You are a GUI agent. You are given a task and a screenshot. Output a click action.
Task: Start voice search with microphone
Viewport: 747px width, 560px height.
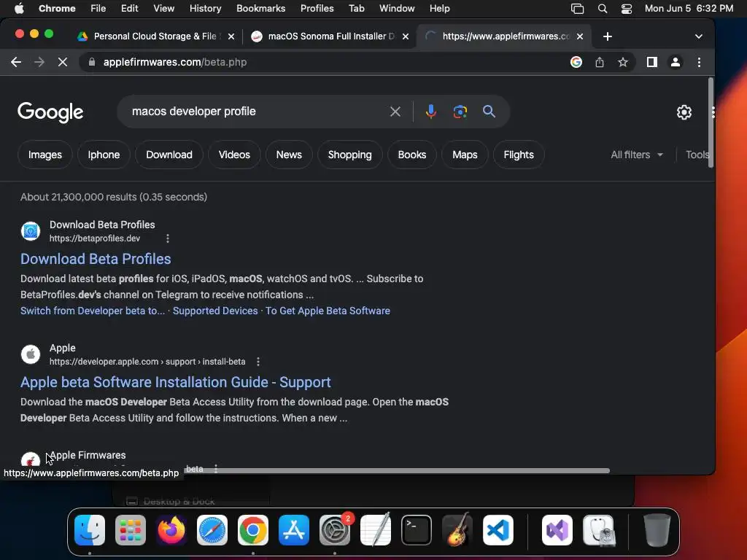point(430,112)
